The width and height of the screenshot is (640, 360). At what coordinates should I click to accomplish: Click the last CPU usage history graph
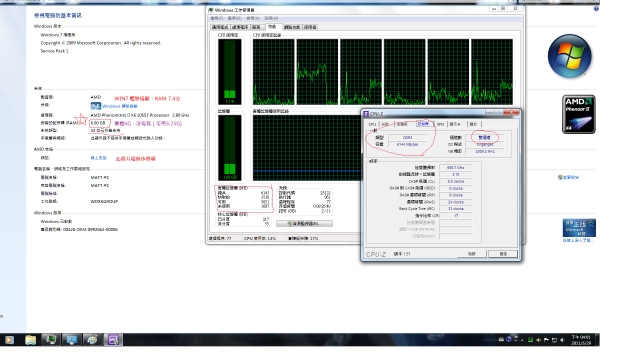pyautogui.click(x=492, y=72)
